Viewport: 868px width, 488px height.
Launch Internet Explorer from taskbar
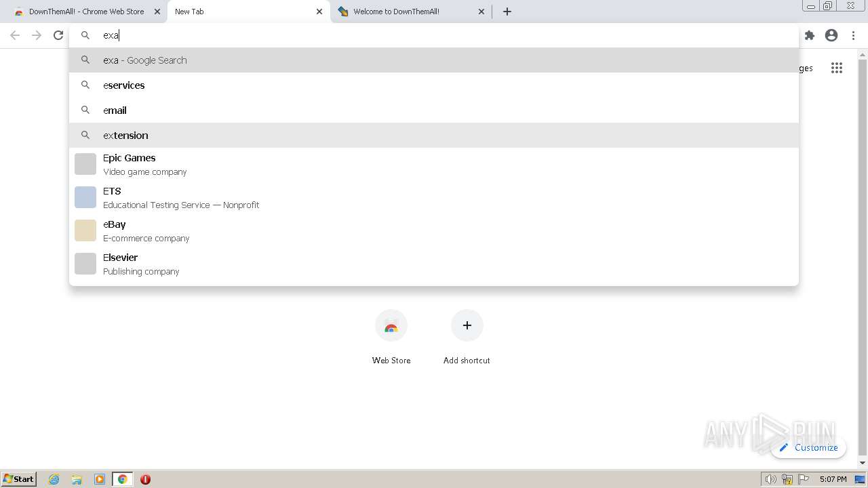(54, 479)
